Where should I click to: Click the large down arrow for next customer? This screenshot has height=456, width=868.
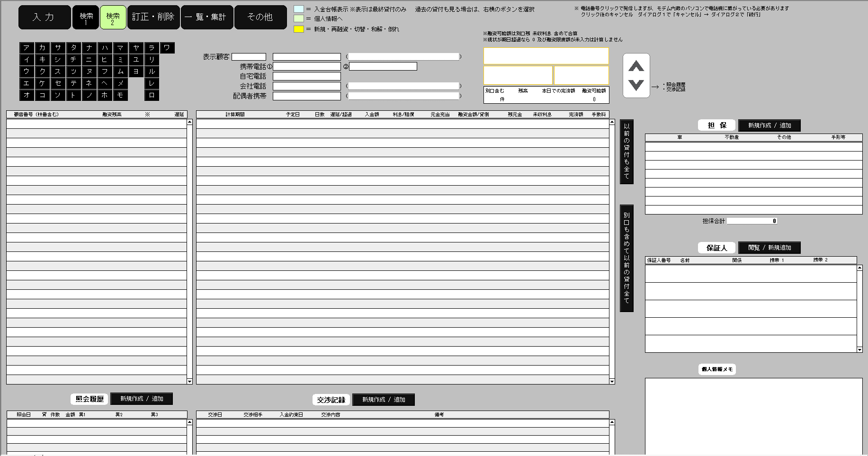[636, 85]
